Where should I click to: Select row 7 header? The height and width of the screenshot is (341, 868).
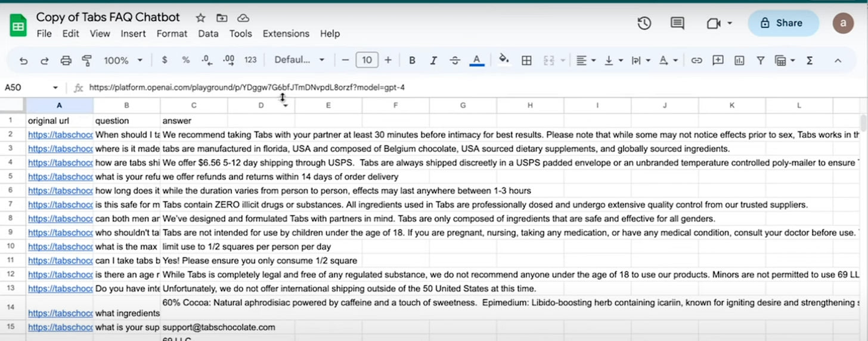point(11,204)
